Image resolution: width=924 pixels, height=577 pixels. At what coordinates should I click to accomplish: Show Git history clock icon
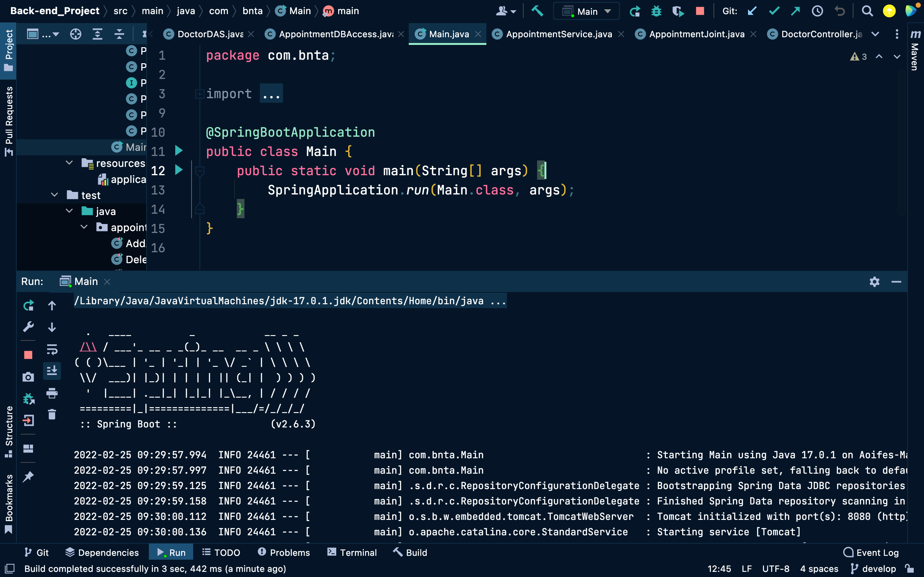[x=817, y=11]
